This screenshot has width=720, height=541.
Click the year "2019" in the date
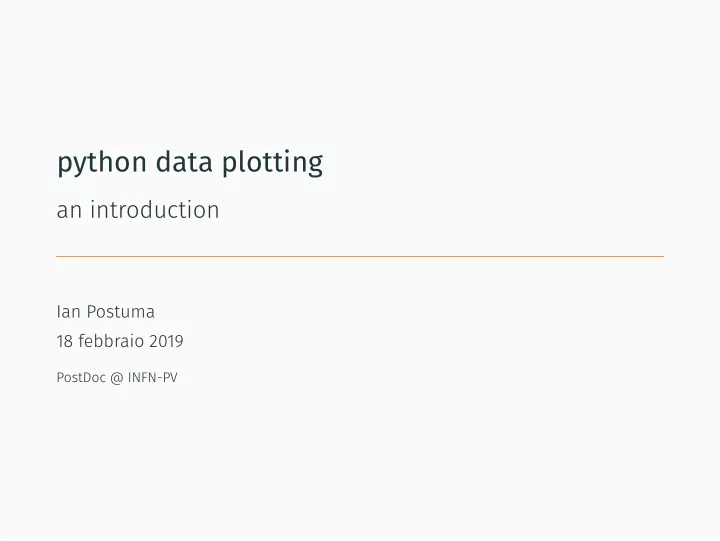166,341
